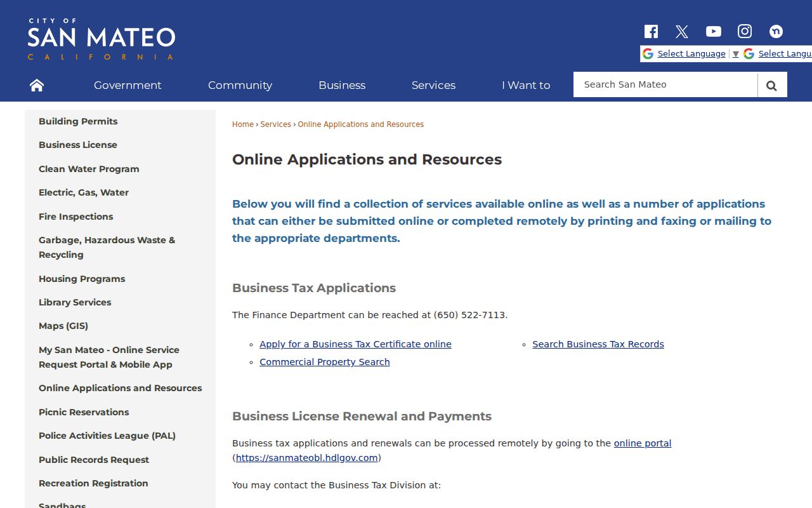Go to Police Activities League (PAL)

point(107,436)
